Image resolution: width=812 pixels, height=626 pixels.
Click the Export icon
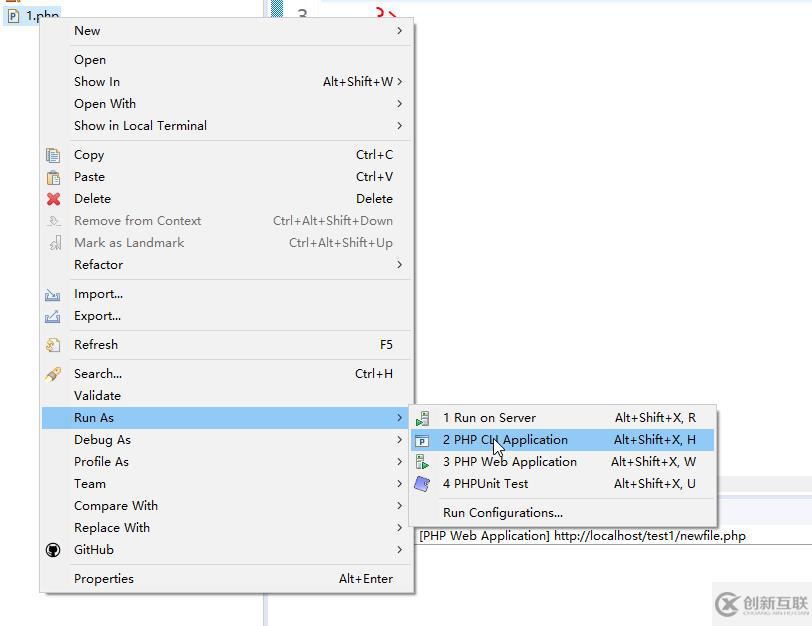click(x=52, y=316)
